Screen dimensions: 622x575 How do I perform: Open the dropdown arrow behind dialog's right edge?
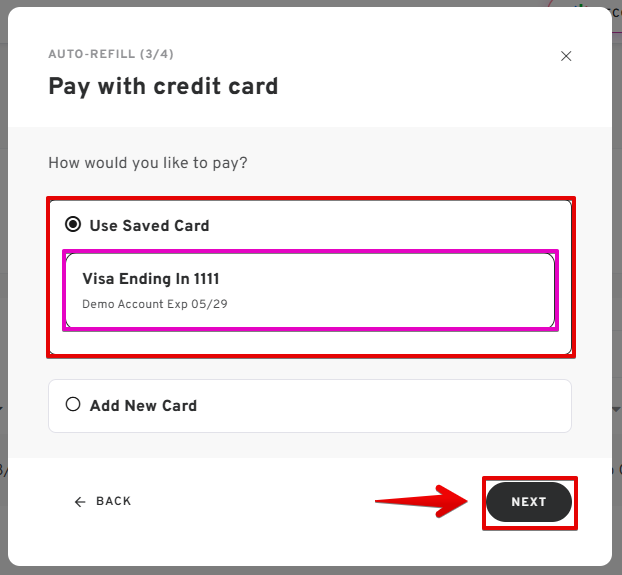pos(616,409)
